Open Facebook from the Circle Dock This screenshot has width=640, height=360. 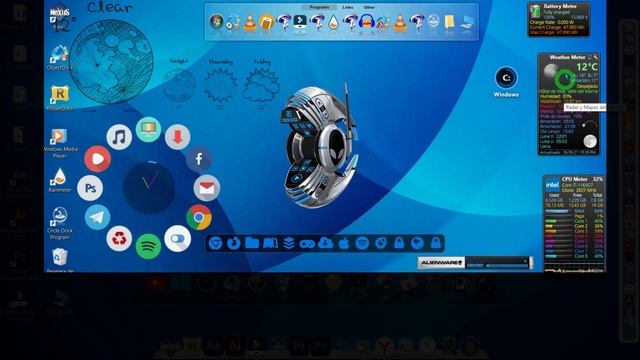pos(199,159)
